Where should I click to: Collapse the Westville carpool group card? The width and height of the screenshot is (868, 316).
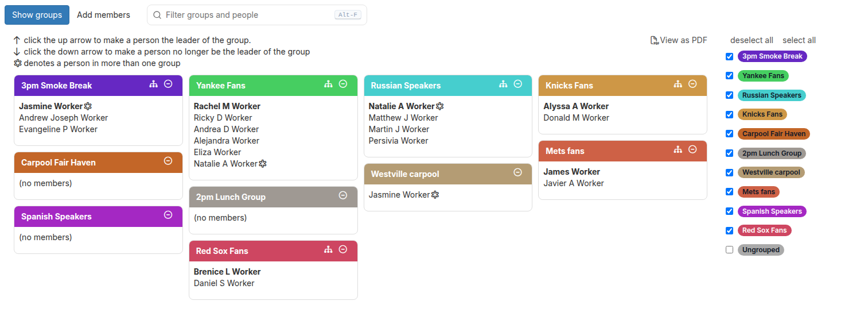[x=518, y=172]
